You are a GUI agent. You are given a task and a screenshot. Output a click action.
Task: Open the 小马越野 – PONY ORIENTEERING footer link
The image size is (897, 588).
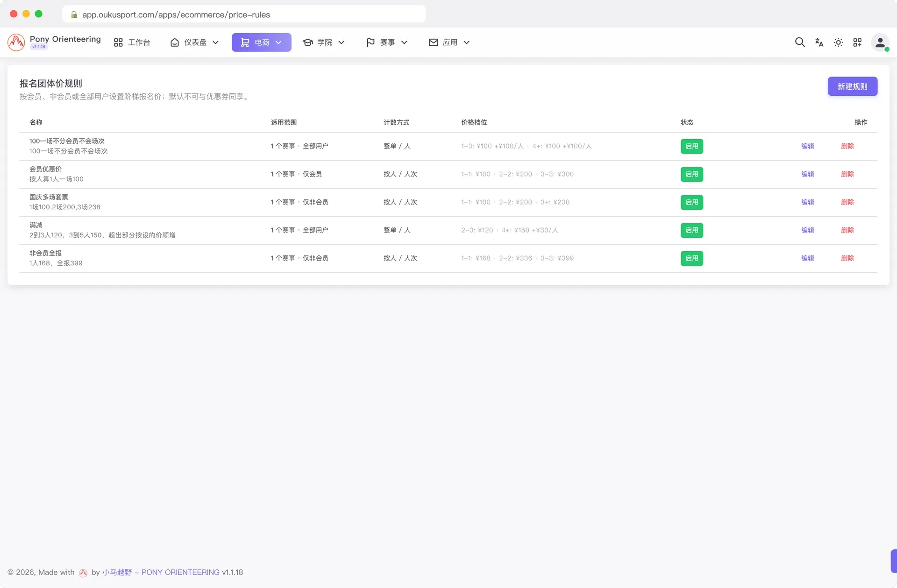pos(161,573)
